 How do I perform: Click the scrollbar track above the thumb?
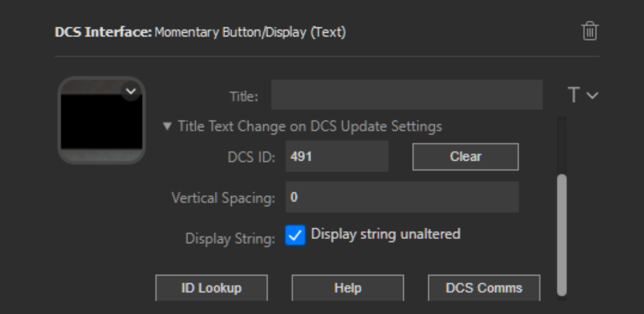[x=562, y=145]
